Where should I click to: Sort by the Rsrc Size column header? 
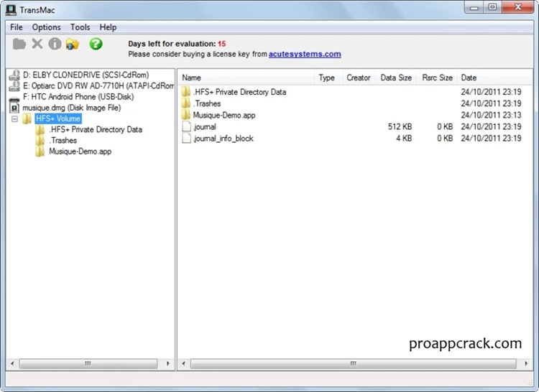(x=437, y=78)
